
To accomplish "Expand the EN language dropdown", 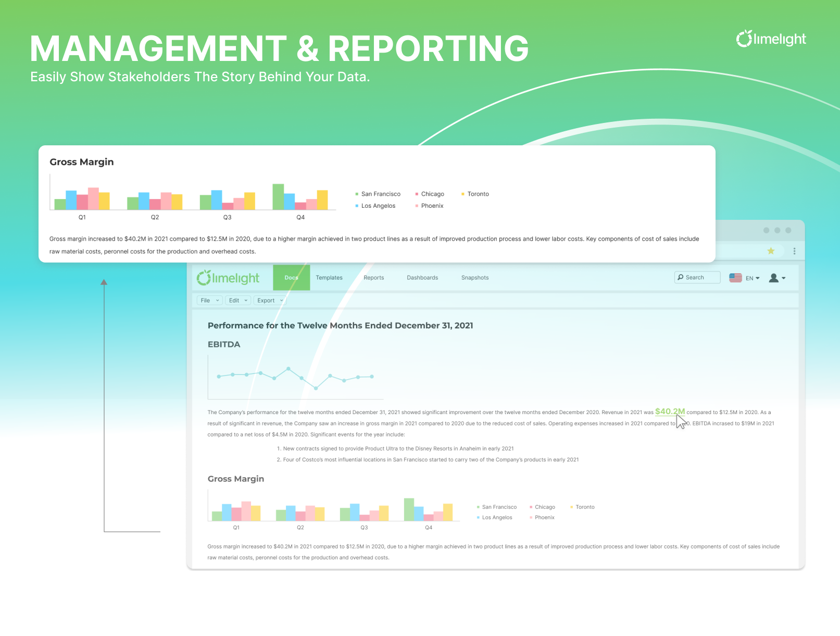I will pos(753,278).
